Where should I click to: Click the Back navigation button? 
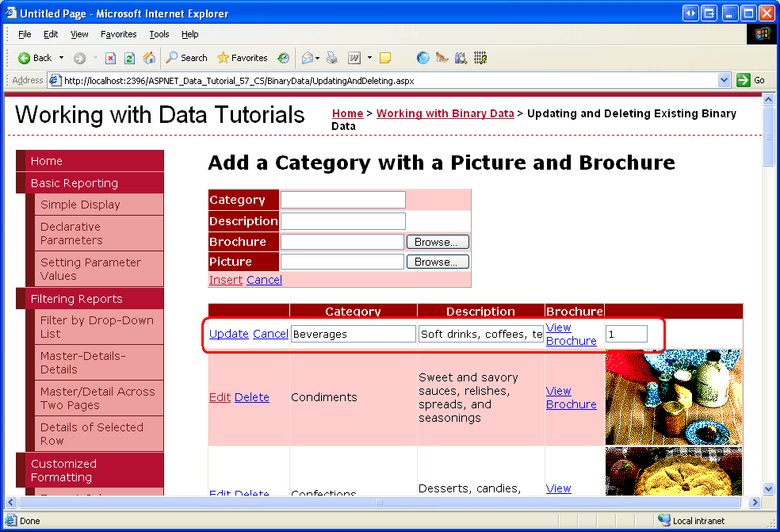(35, 58)
